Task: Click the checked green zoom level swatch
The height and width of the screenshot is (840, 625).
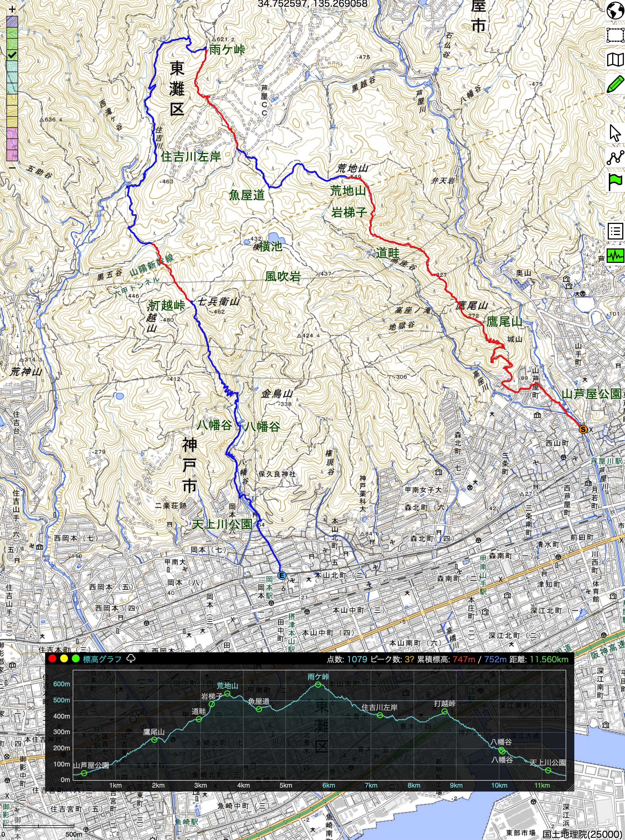Action: click(x=13, y=55)
